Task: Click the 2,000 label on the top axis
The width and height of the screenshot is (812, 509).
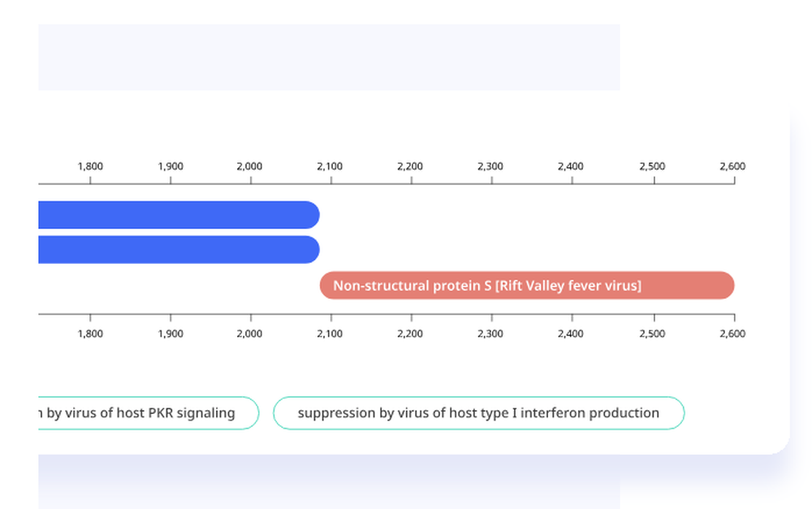Action: pos(249,166)
